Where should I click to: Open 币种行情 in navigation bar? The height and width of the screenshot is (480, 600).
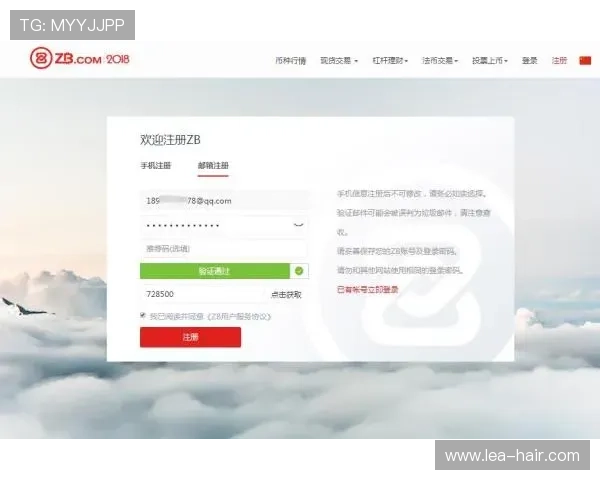pyautogui.click(x=291, y=60)
